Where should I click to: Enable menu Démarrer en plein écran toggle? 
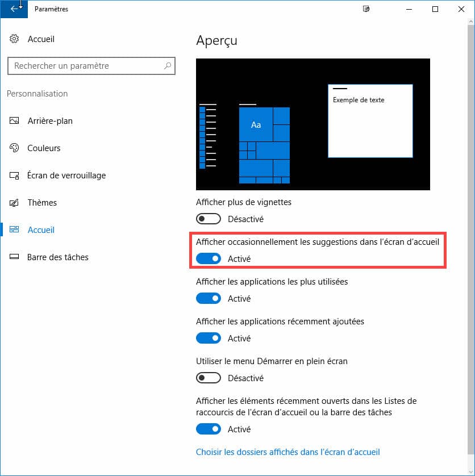click(x=209, y=378)
